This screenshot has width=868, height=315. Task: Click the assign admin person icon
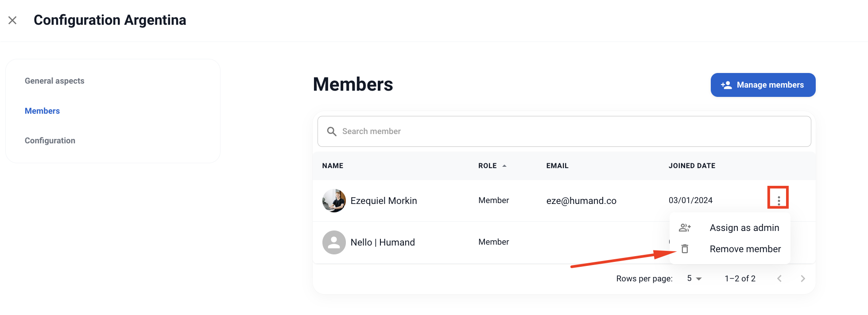pyautogui.click(x=685, y=228)
